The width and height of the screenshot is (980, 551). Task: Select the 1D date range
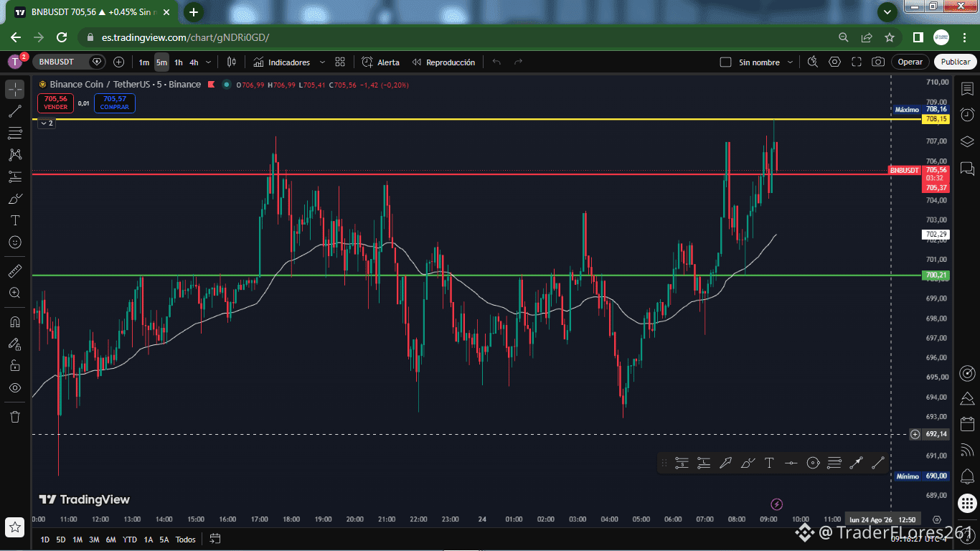click(x=45, y=540)
